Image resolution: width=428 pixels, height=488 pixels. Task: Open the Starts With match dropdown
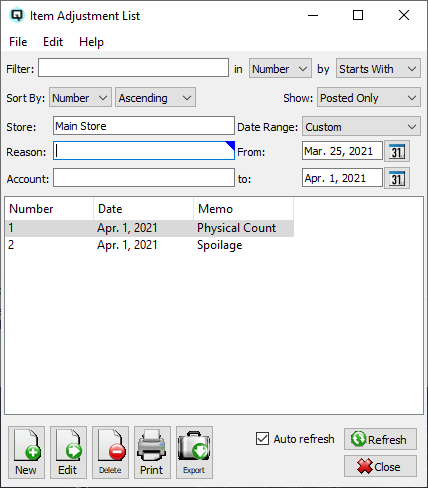pos(378,69)
